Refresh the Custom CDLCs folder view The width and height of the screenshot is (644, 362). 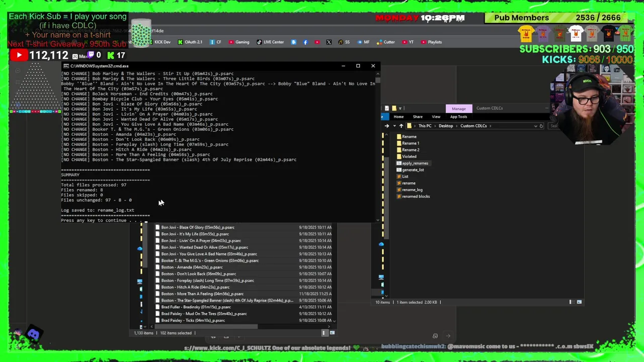pyautogui.click(x=541, y=126)
